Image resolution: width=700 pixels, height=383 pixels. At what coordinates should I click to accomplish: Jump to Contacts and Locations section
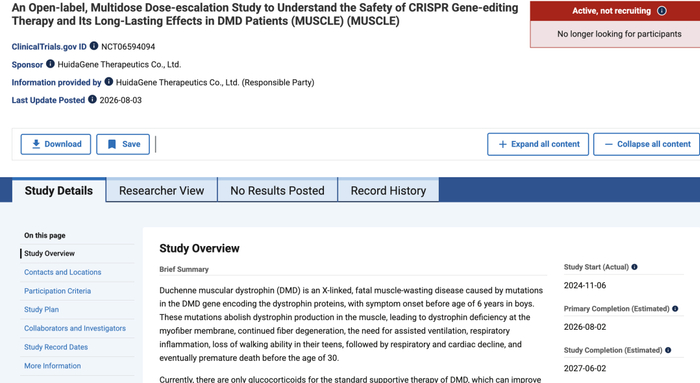pyautogui.click(x=62, y=272)
